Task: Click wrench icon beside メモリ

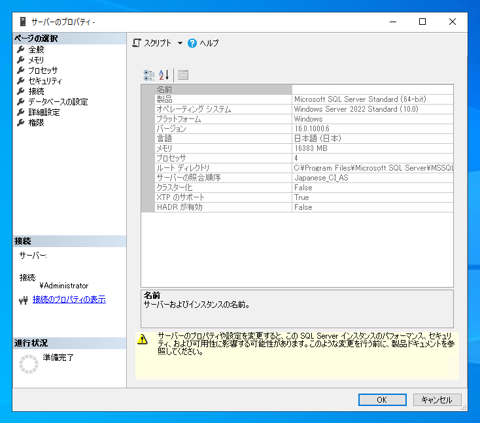Action: pyautogui.click(x=21, y=60)
